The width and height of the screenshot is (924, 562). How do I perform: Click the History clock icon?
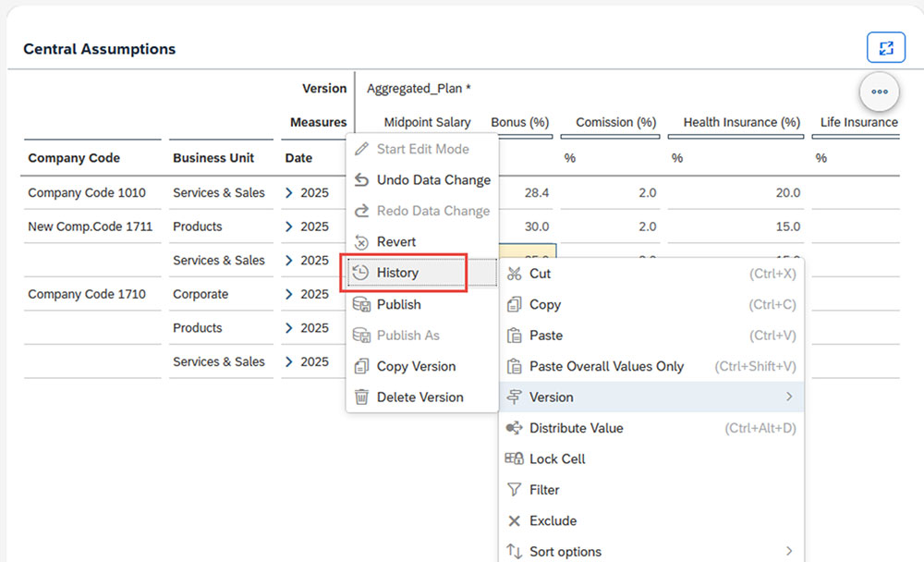tap(361, 273)
